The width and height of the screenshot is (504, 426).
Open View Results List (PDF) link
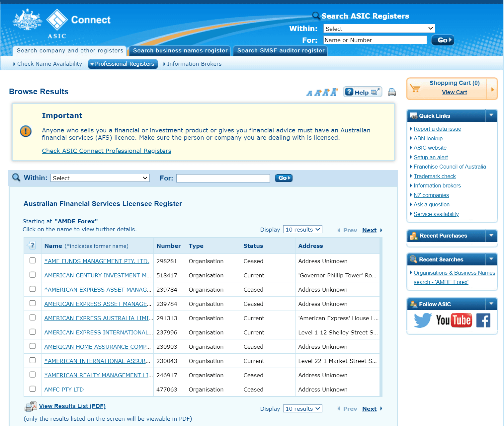tap(72, 406)
